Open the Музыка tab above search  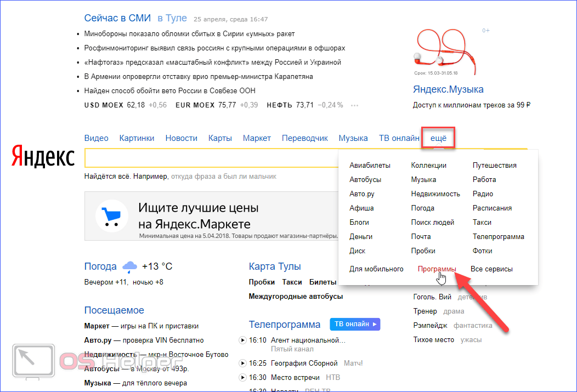tap(353, 138)
